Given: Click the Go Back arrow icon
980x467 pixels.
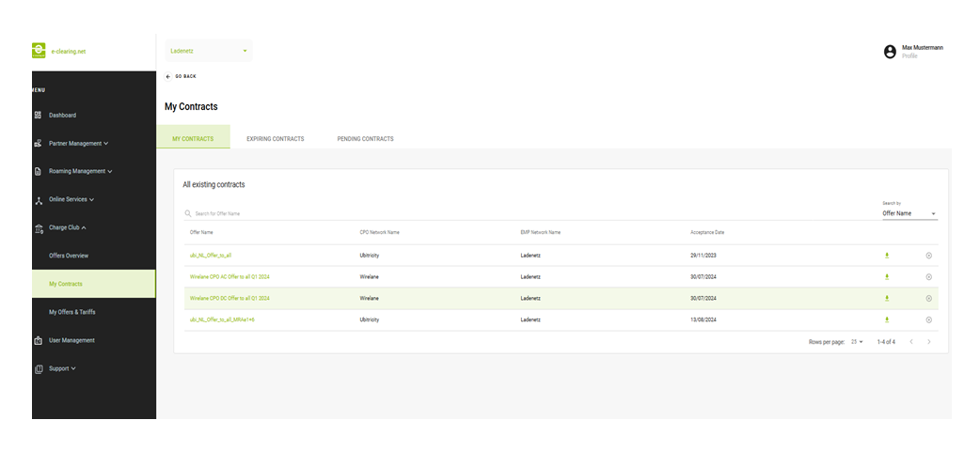Looking at the screenshot, I should (168, 76).
